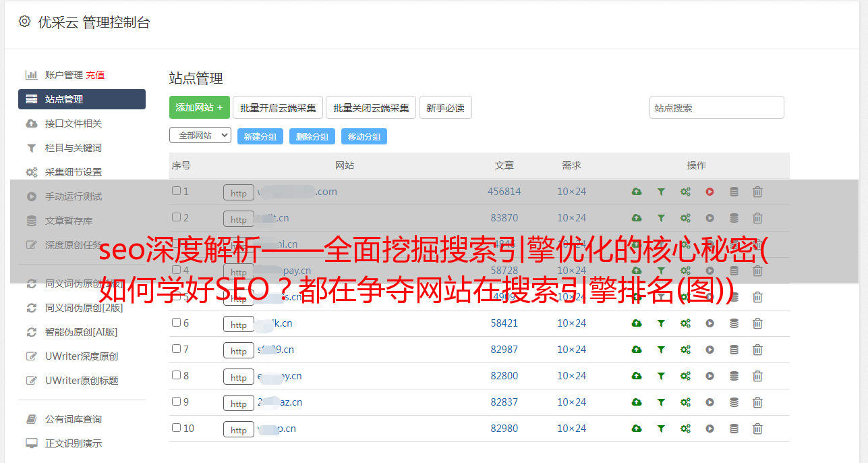The width and height of the screenshot is (868, 463).
Task: Click the 批量关闭云端采集 button
Action: [x=371, y=107]
